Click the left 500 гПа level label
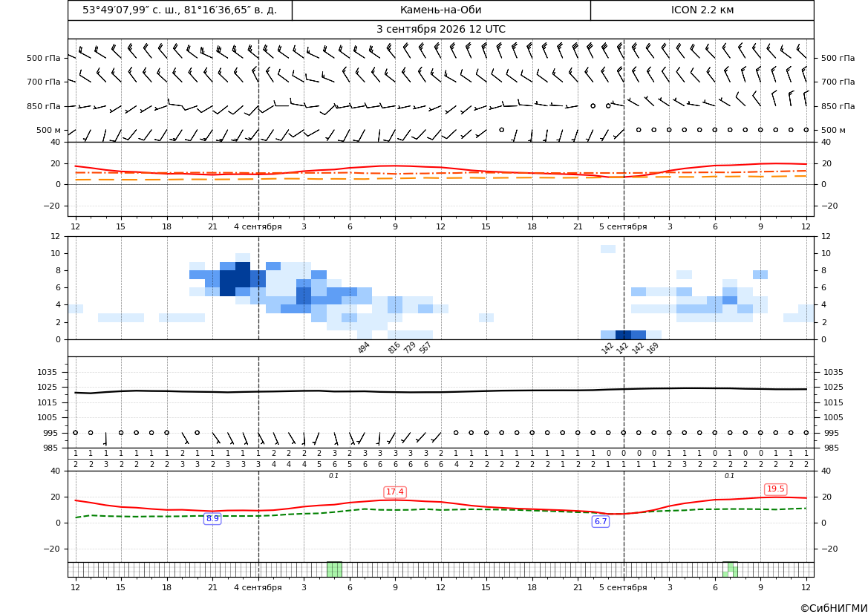Screen dimensions: 868x614 (x=43, y=58)
